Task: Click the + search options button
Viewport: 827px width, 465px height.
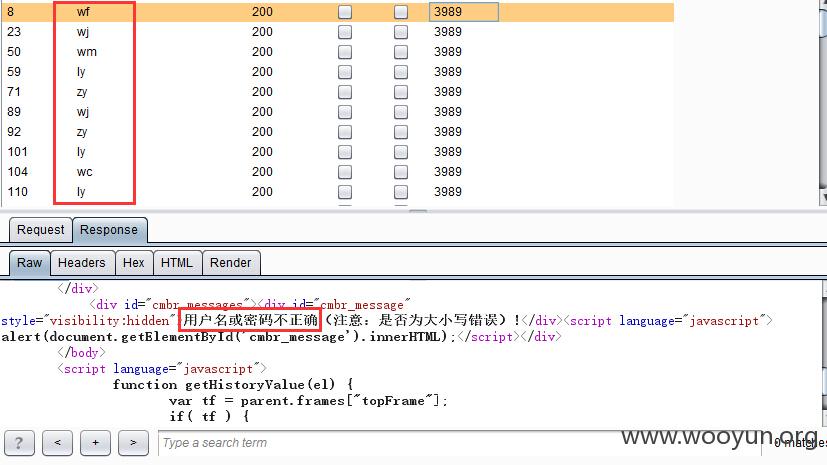Action: pyautogui.click(x=95, y=443)
